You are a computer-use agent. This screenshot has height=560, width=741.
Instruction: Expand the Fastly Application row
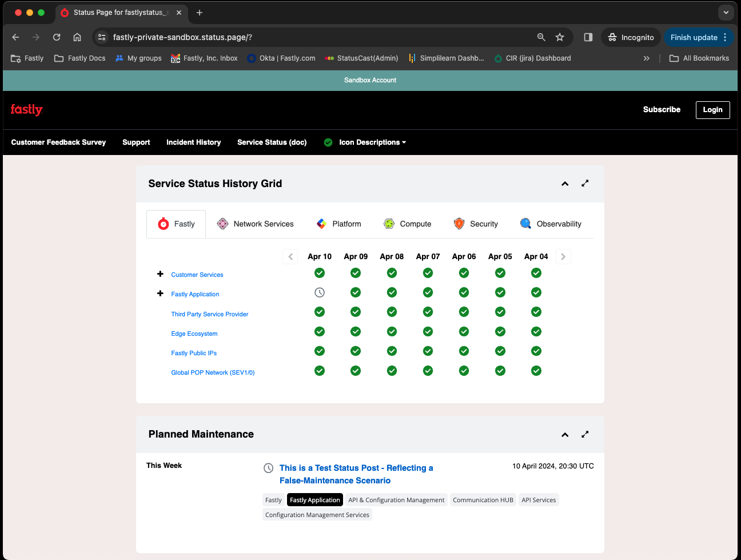pos(160,294)
